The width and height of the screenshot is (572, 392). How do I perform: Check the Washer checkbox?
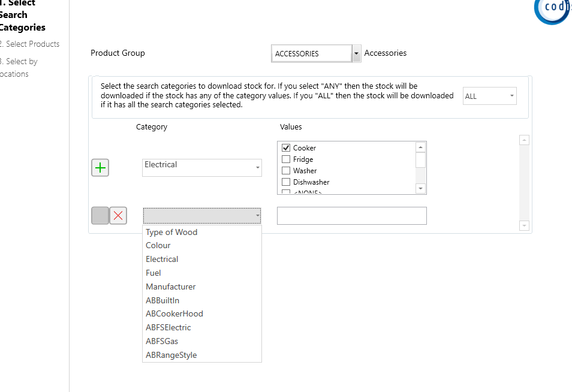pos(286,171)
